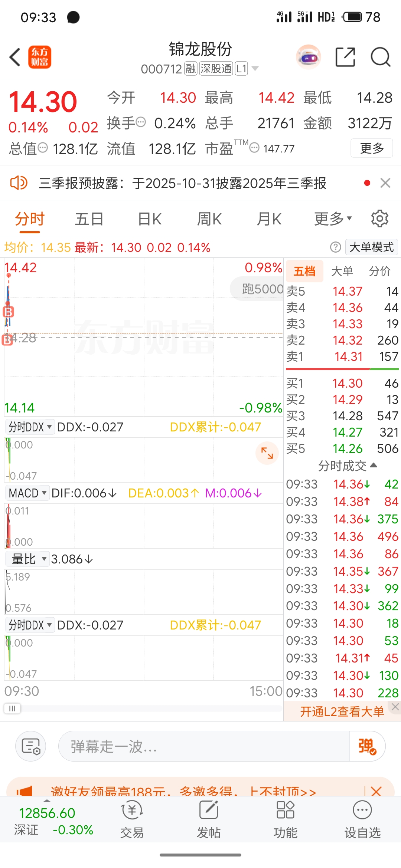The image size is (401, 868).
Task: Tap the share icon
Action: point(345,57)
